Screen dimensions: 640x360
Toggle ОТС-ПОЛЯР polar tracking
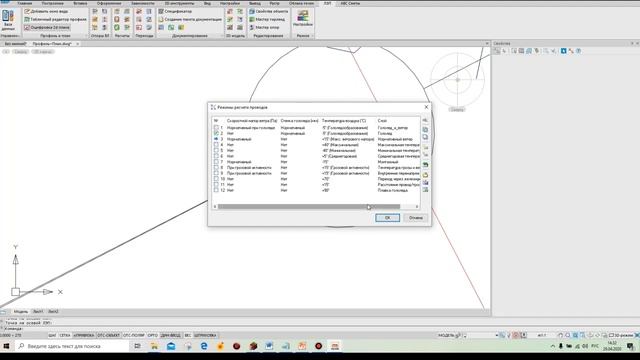133,335
